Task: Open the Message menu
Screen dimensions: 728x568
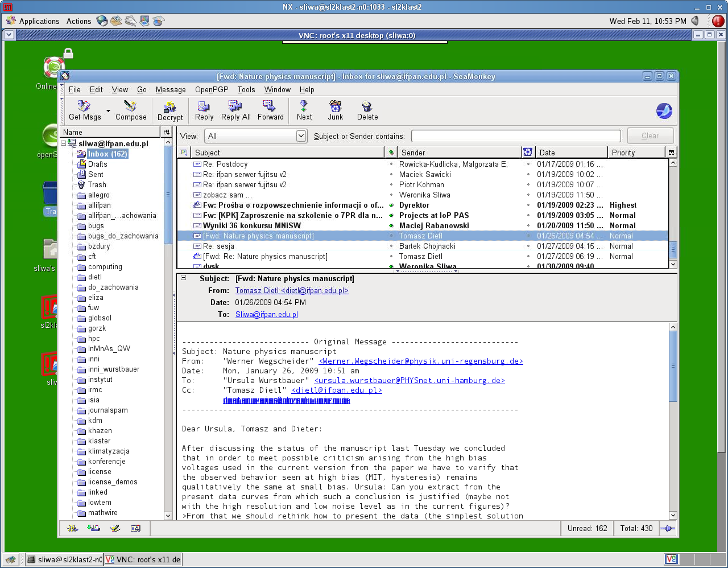Action: coord(171,90)
